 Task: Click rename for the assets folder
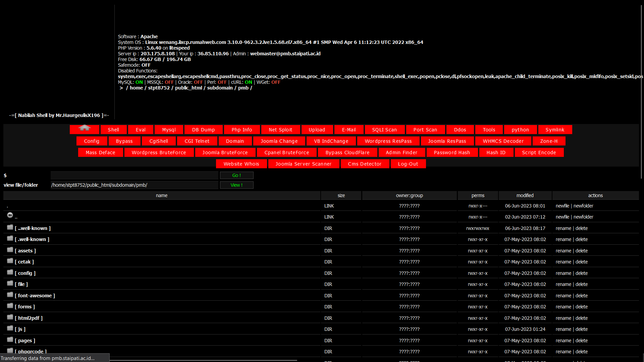[x=563, y=251]
